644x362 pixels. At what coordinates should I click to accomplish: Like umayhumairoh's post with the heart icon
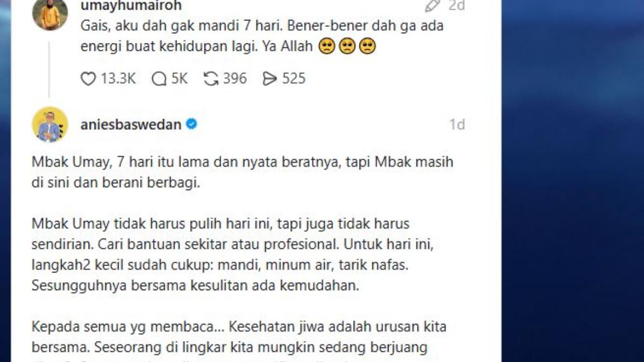tap(88, 79)
